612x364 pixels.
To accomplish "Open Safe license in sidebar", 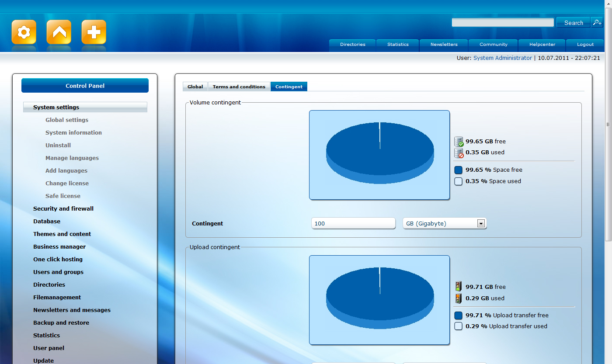I will [63, 196].
